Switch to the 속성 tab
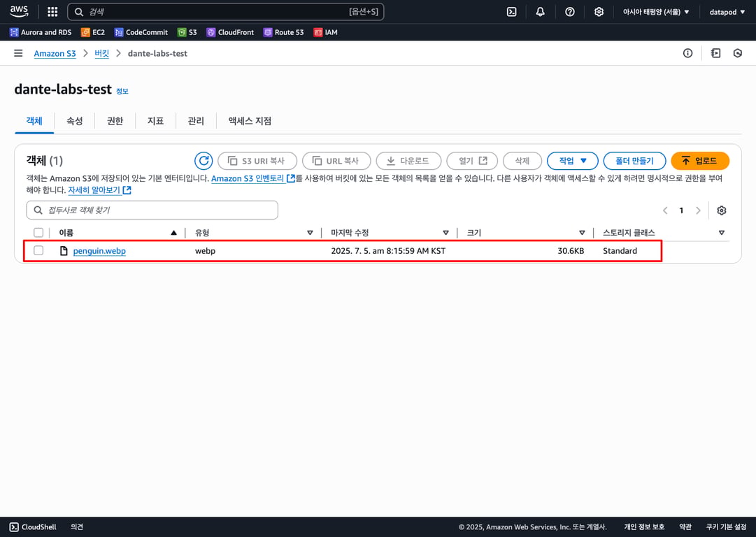 tap(74, 121)
